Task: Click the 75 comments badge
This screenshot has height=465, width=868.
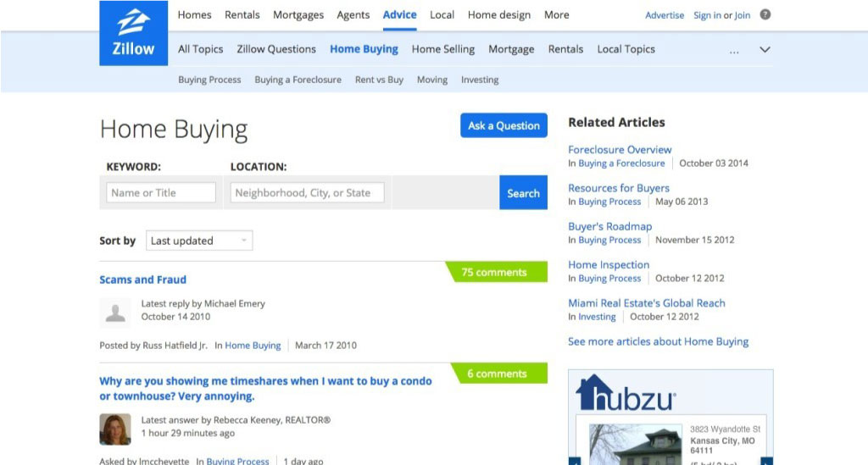Action: (497, 273)
